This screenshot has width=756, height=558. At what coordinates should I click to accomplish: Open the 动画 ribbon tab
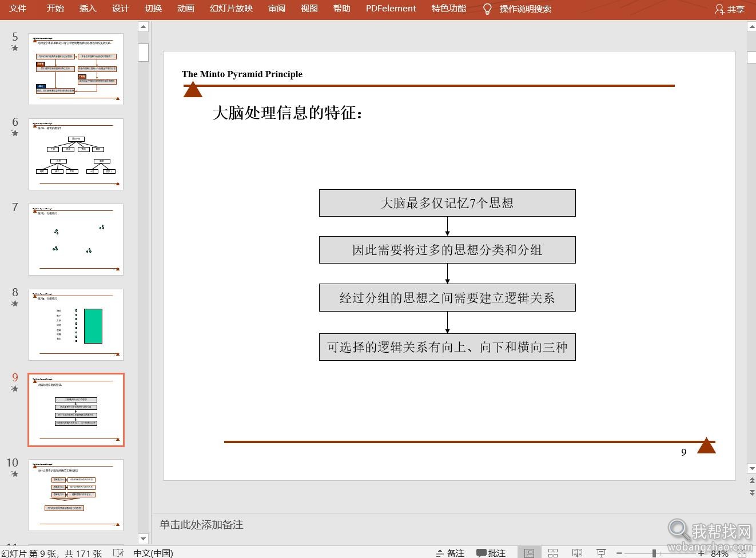186,9
